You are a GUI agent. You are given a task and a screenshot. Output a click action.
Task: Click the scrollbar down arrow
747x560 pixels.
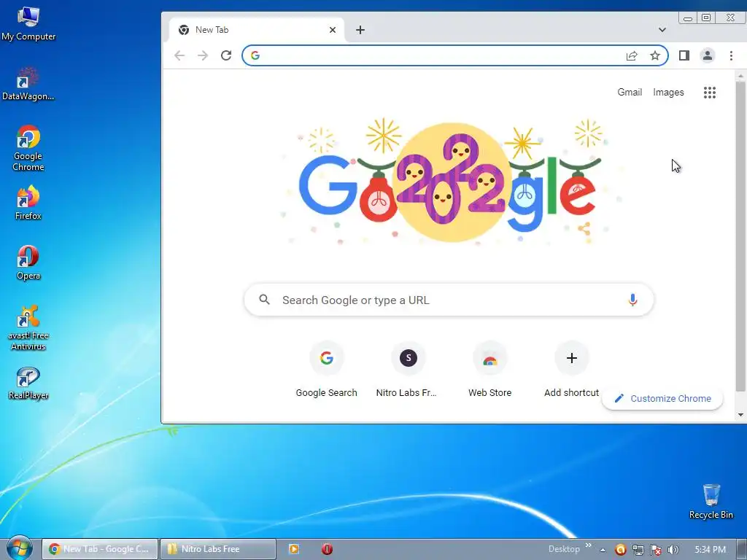tap(740, 415)
